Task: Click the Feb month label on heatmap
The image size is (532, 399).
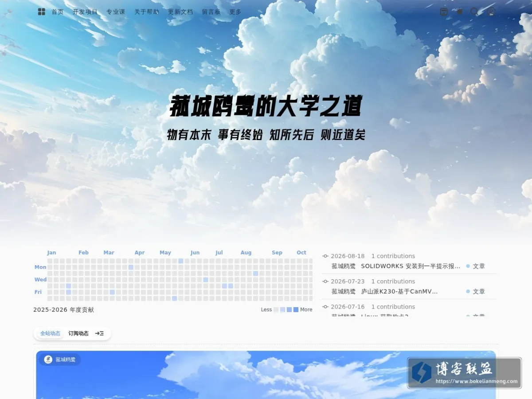Action: click(83, 253)
